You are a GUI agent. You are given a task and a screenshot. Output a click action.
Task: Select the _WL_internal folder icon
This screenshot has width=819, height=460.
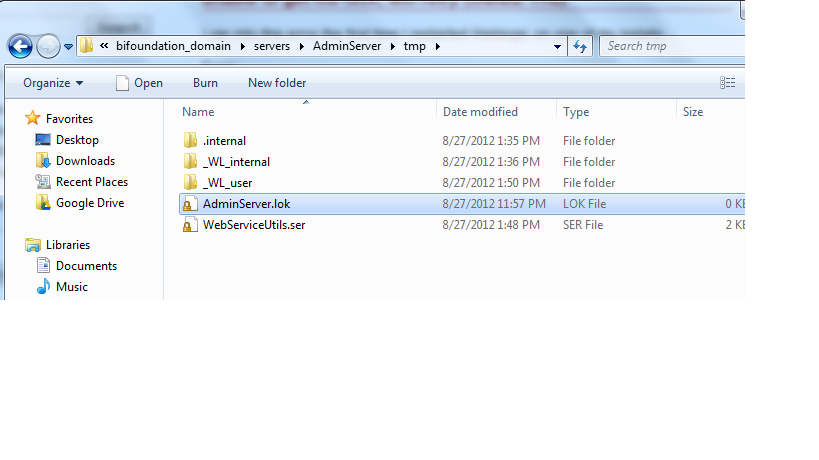tap(190, 162)
